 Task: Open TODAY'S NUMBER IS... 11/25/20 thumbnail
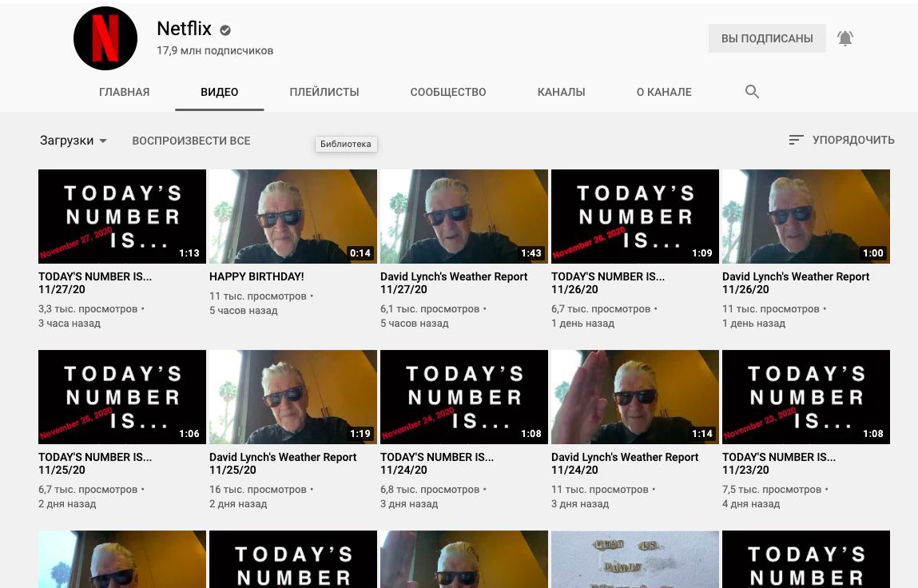(122, 397)
